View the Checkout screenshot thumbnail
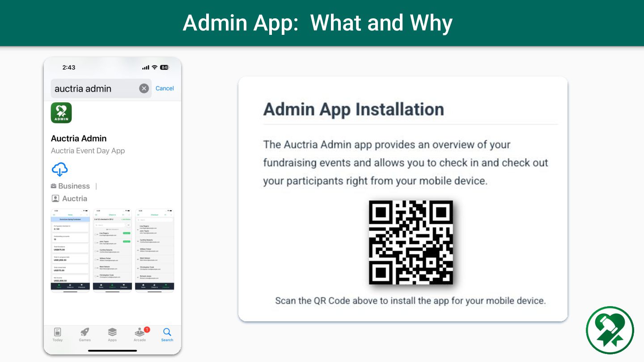 [155, 250]
